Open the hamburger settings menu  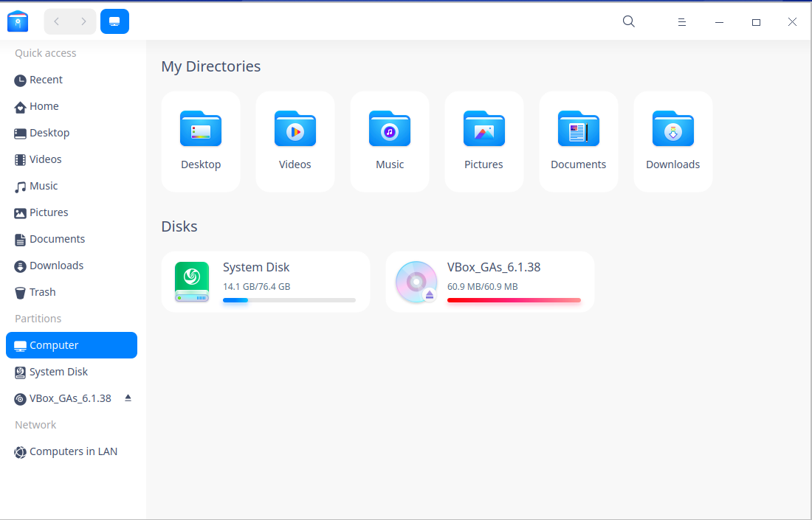point(681,21)
